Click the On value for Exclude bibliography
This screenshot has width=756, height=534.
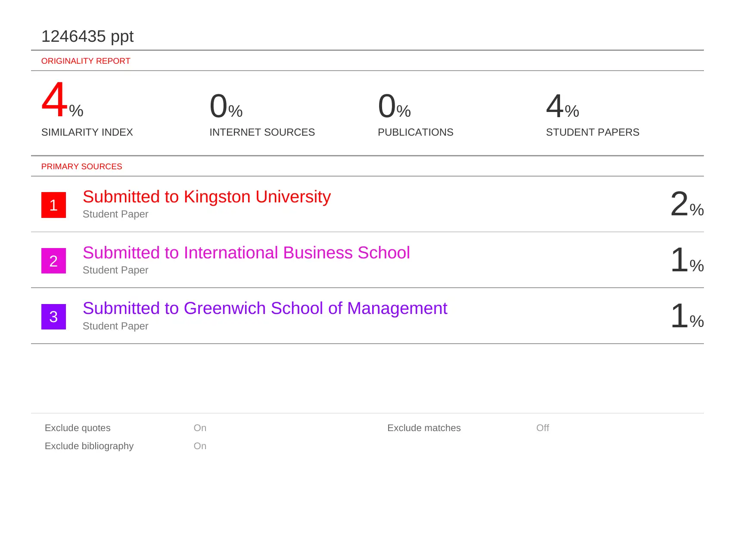click(200, 446)
